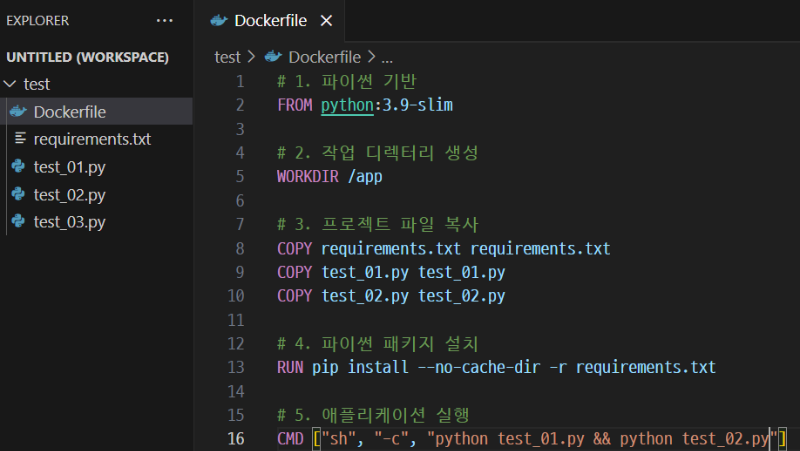Click the EXPLORER panel title
Image resolution: width=800 pixels, height=451 pixels.
[x=37, y=21]
